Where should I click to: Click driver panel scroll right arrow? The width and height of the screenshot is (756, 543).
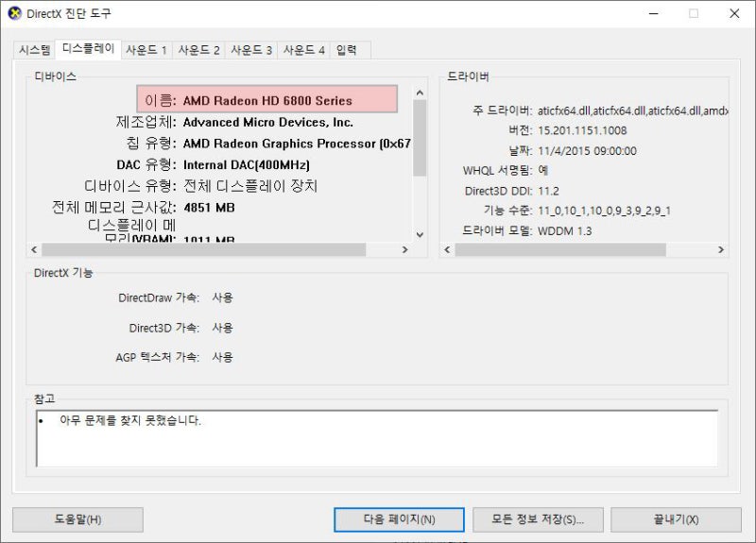coord(721,249)
